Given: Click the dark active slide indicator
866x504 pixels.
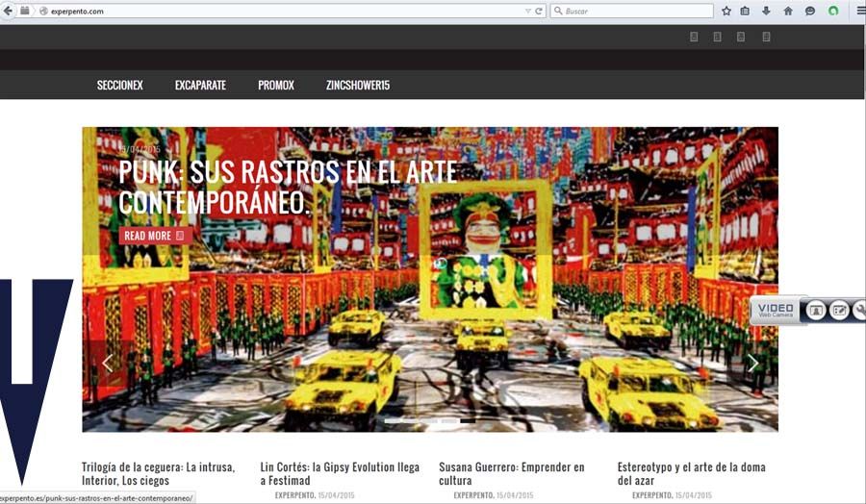Looking at the screenshot, I should tap(468, 420).
